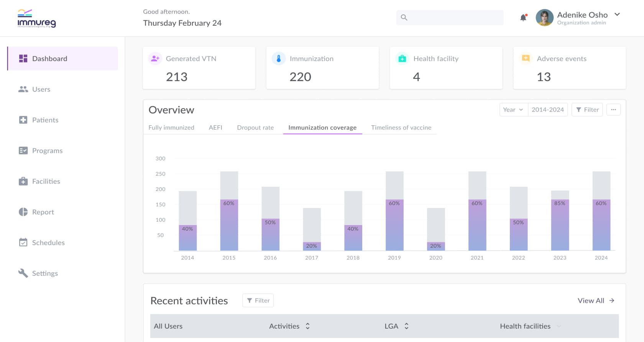The width and height of the screenshot is (644, 342).
Task: Click the View All arrow icon
Action: click(x=612, y=301)
